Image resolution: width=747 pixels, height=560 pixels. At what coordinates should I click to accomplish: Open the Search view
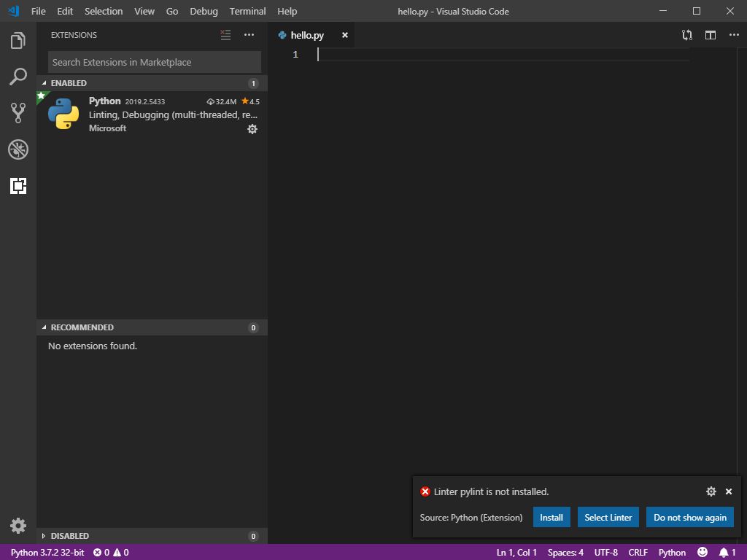18,77
